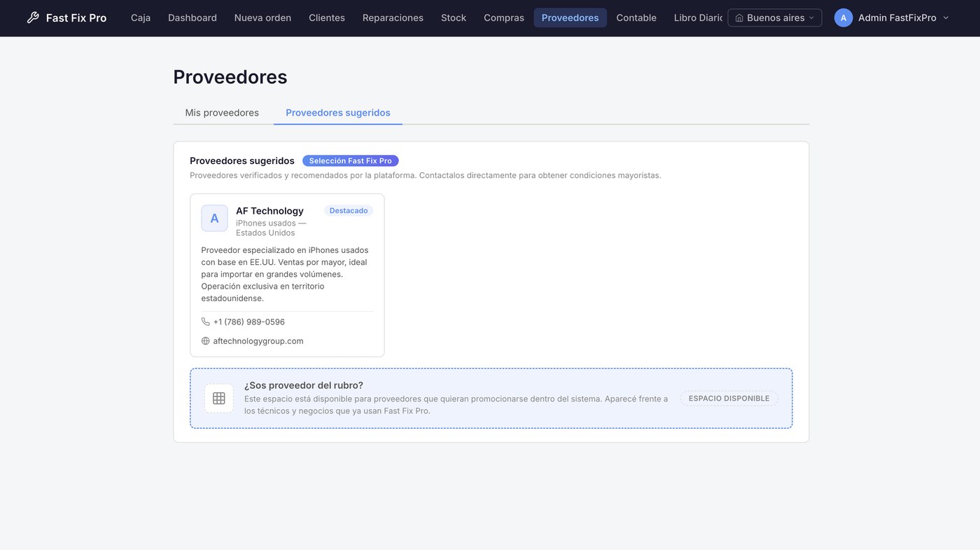The height and width of the screenshot is (550, 980).
Task: Navigate to Reparaciones
Action: (393, 18)
